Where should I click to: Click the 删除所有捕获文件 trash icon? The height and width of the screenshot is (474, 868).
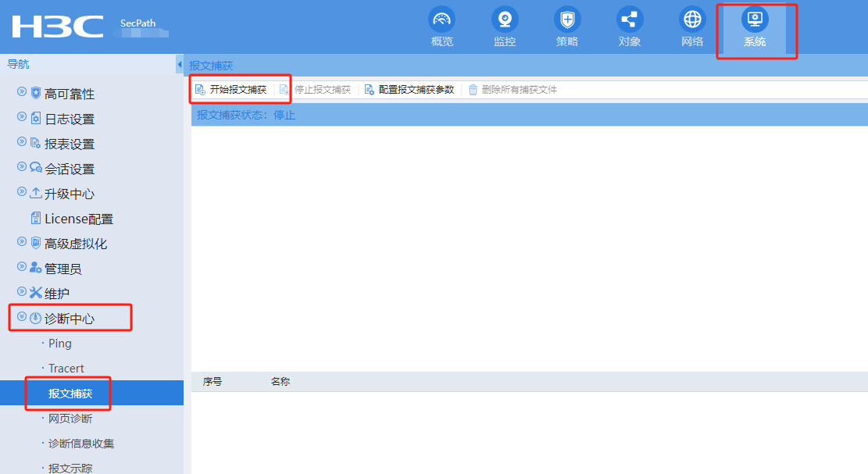pos(473,90)
